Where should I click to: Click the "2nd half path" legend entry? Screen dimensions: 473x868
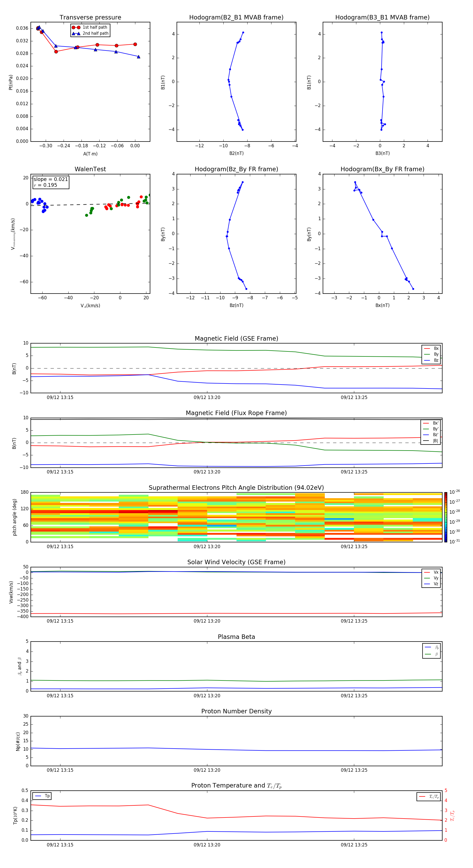click(90, 33)
